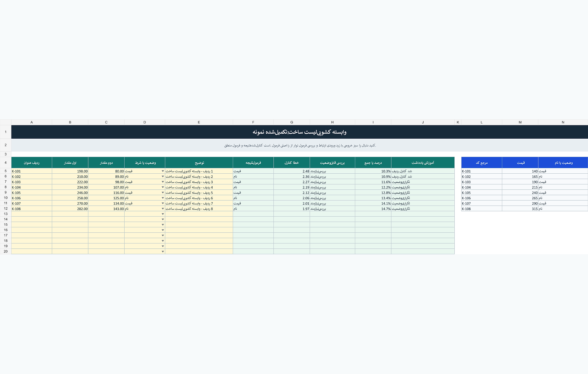Open the dropdown arrow in row 20
The width and height of the screenshot is (588, 374).
(163, 251)
